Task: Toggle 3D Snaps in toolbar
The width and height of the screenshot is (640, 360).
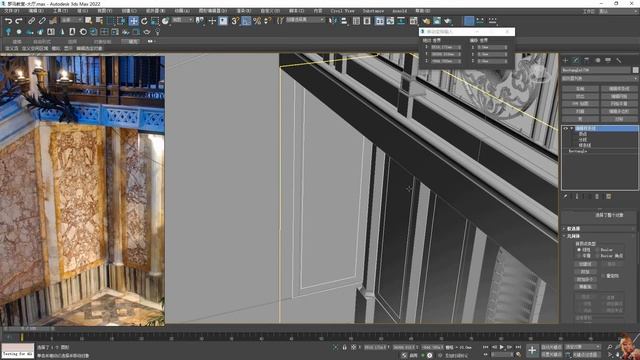Action: click(x=235, y=20)
